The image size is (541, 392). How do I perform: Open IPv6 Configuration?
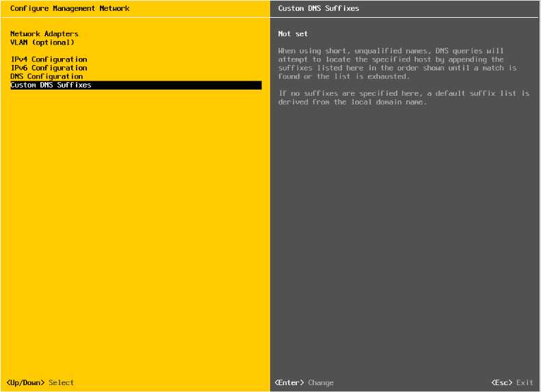[x=49, y=68]
